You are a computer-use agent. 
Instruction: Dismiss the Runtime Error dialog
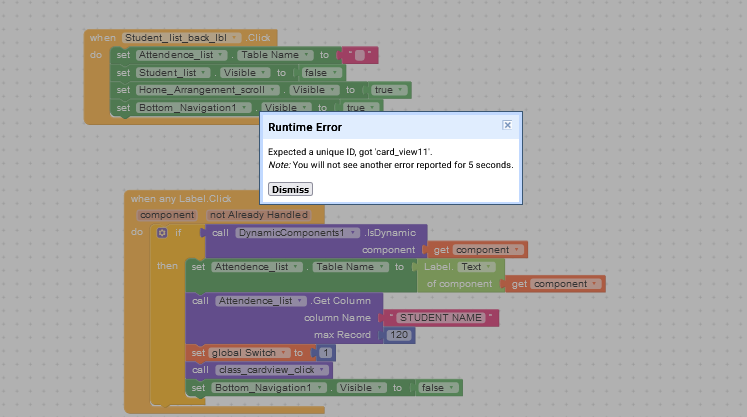pyautogui.click(x=290, y=189)
